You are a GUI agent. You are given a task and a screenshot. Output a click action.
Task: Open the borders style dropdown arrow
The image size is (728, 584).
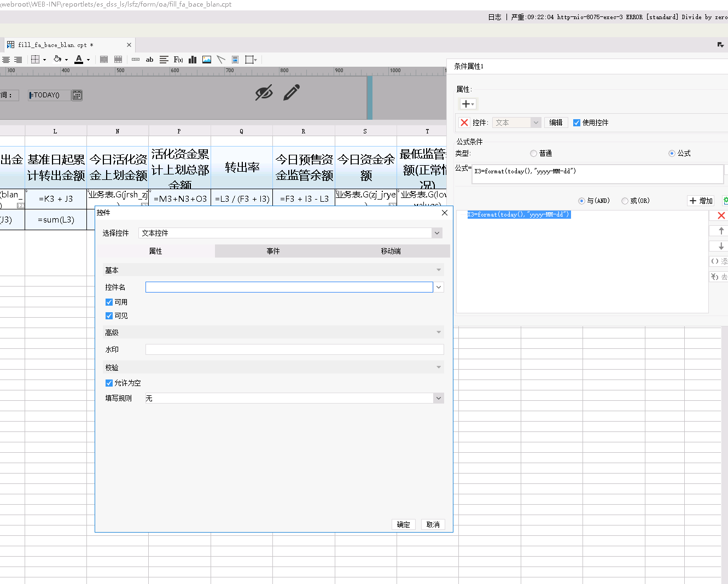click(44, 60)
